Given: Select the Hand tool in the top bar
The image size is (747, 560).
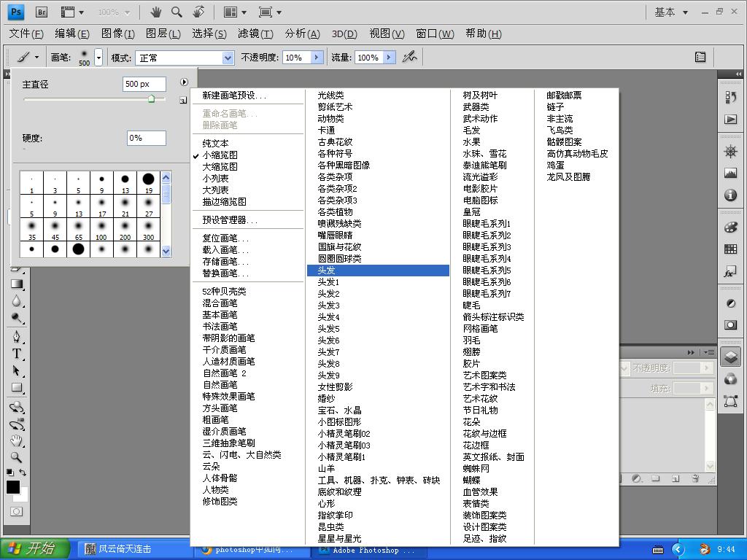Looking at the screenshot, I should [x=156, y=12].
